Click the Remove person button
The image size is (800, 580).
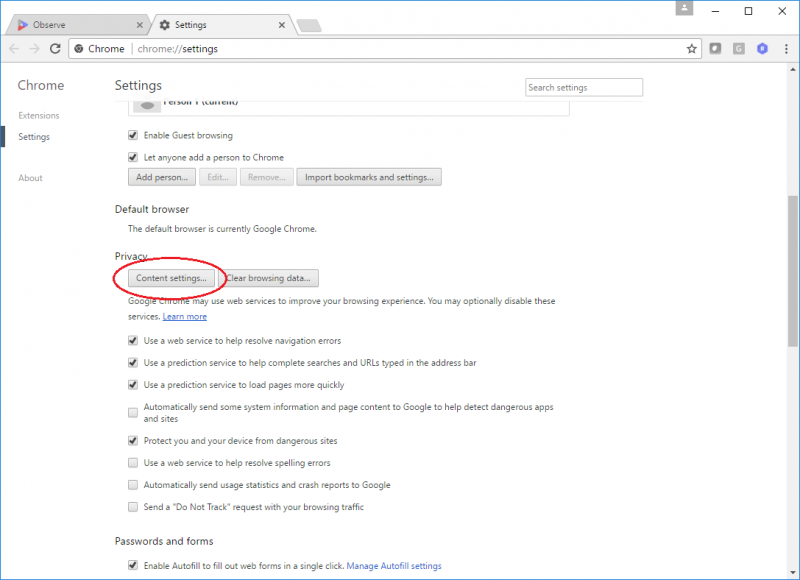click(x=267, y=177)
